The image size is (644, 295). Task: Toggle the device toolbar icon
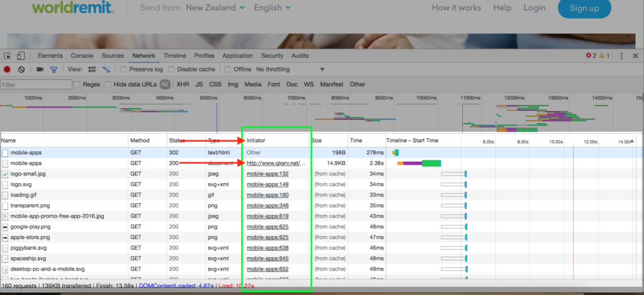(21, 56)
